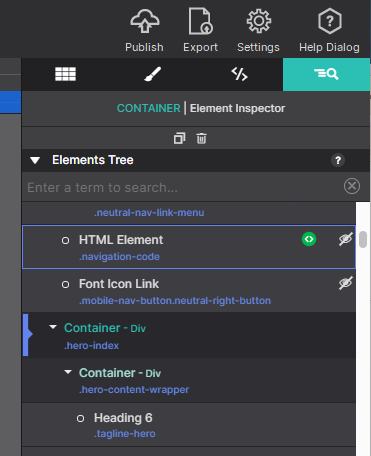The width and height of the screenshot is (371, 456).
Task: Click the .hero-content-wrapper class label
Action: 134,390
